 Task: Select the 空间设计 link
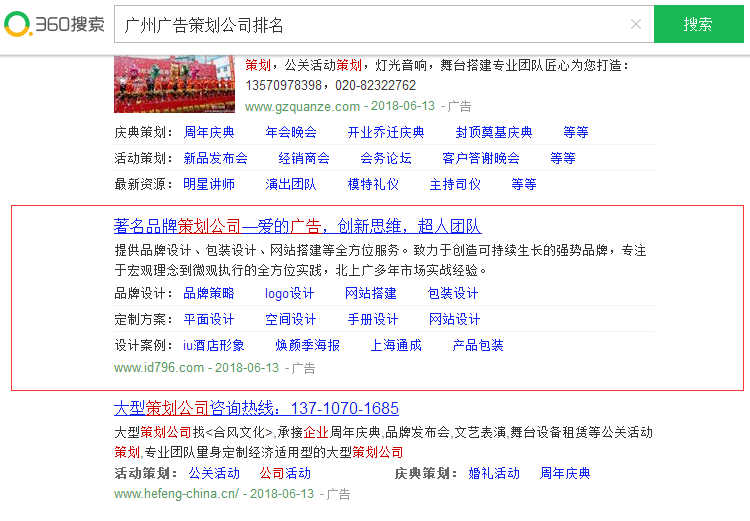click(x=291, y=319)
